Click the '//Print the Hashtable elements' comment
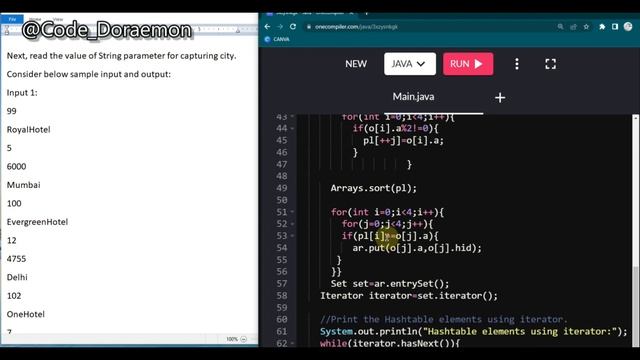The width and height of the screenshot is (640, 360). [x=444, y=319]
